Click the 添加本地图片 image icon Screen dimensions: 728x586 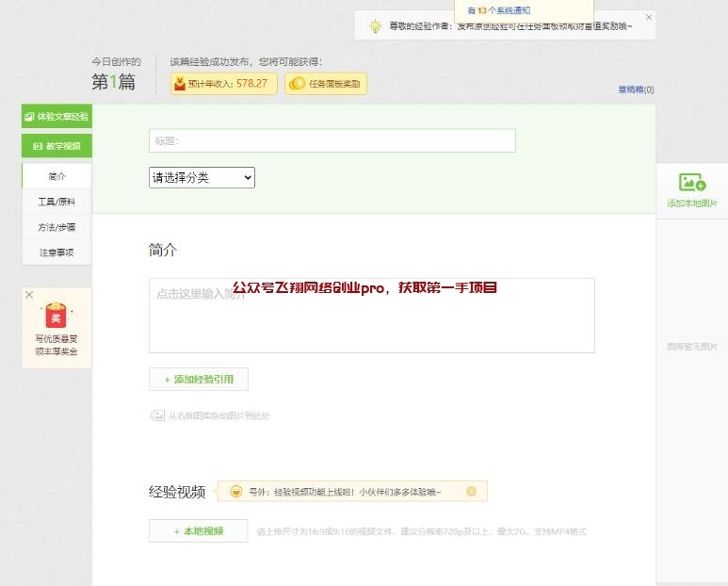tap(692, 183)
